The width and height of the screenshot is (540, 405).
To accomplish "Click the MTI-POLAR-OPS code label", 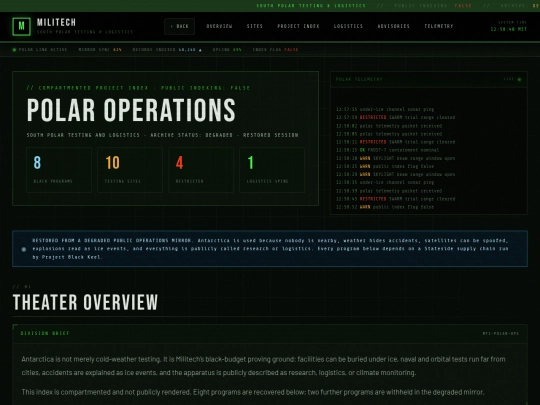I will 500,333.
